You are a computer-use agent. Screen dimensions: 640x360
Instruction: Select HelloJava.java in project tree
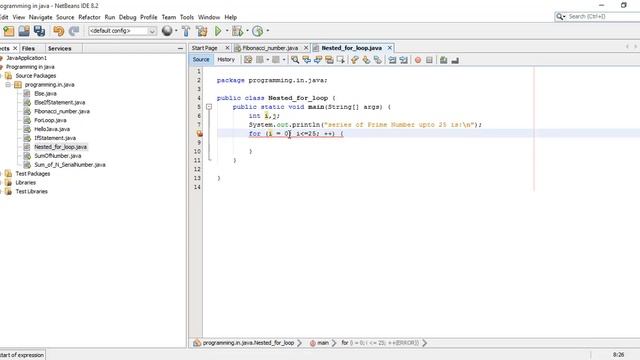[52, 129]
